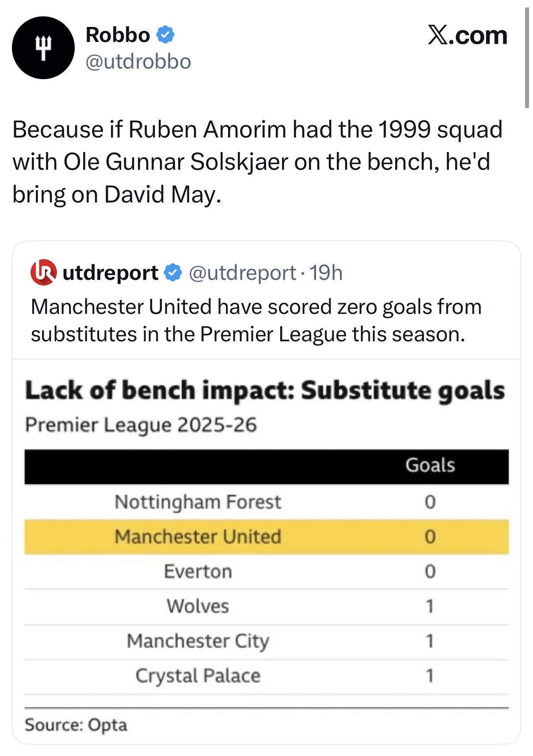Open the @utdrobbo handle link
Viewport: 533px width, 756px height.
click(138, 61)
